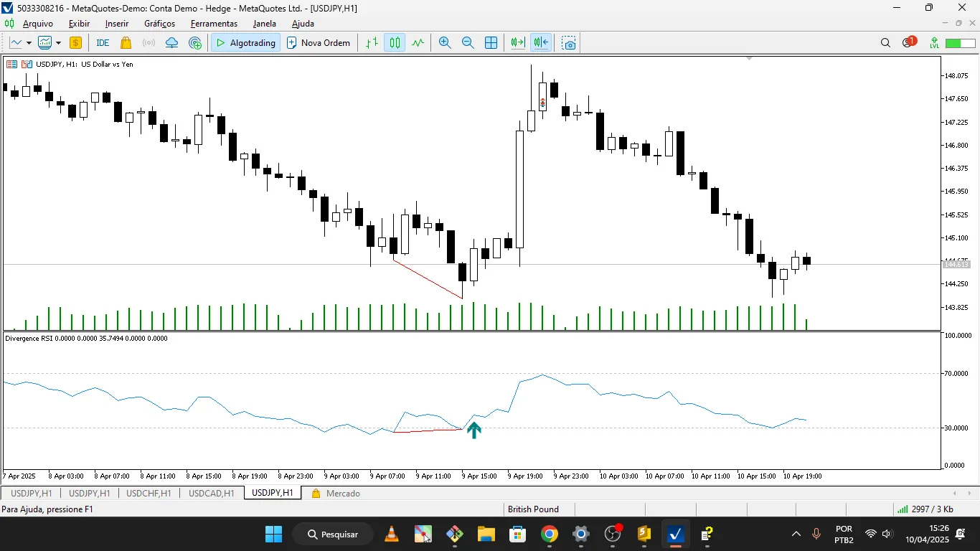Tile windows using the grid icon

pos(491,43)
